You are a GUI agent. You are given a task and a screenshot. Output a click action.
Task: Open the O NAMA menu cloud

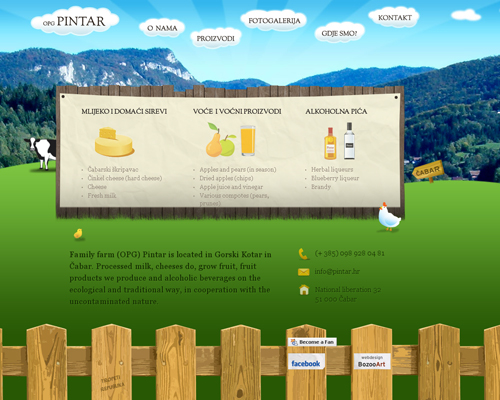tap(162, 28)
